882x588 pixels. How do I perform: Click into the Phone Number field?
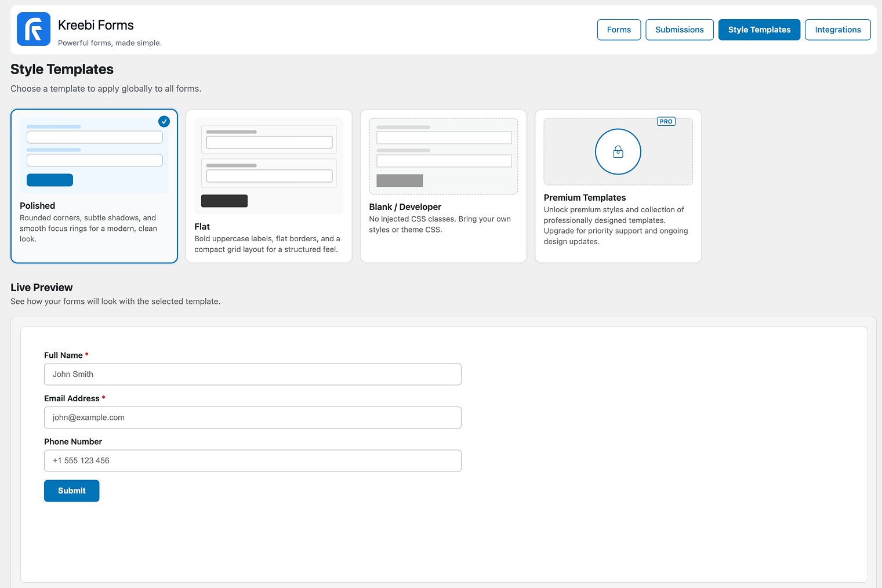coord(253,461)
